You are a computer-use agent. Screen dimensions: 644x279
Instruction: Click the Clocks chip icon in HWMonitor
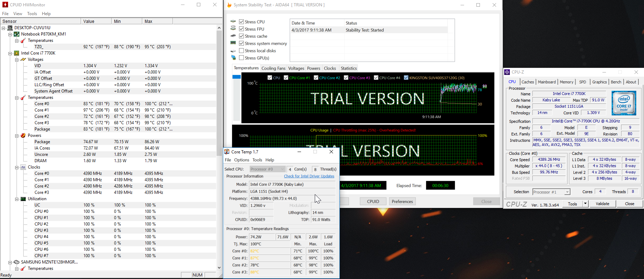coord(23,167)
